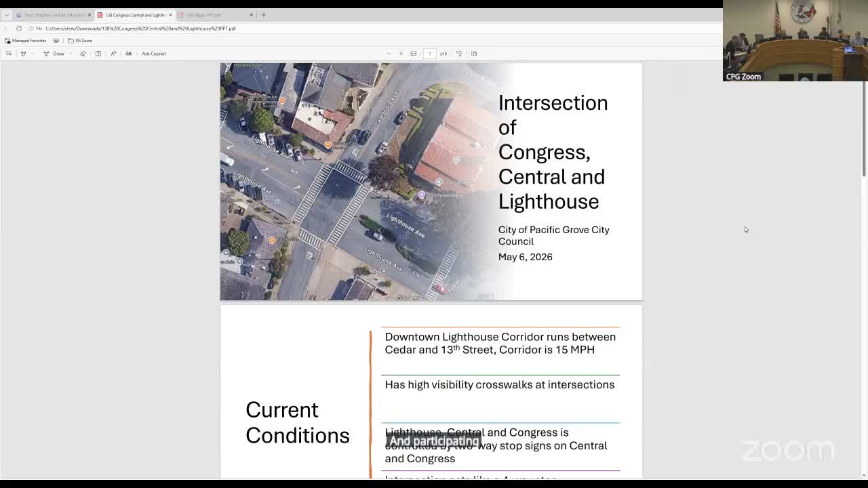Open Managed Favorites folder
Image resolution: width=868 pixels, height=488 pixels.
[25, 41]
